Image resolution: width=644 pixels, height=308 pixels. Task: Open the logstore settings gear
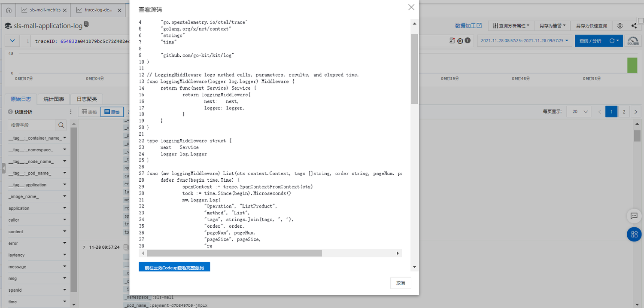pyautogui.click(x=620, y=26)
